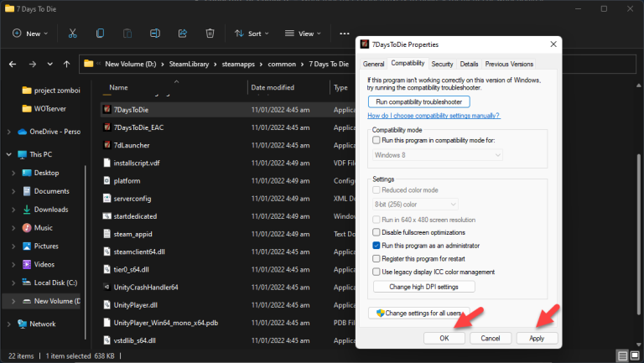Click the startdedicated batch file icon
Image resolution: width=644 pixels, height=363 pixels.
106,216
